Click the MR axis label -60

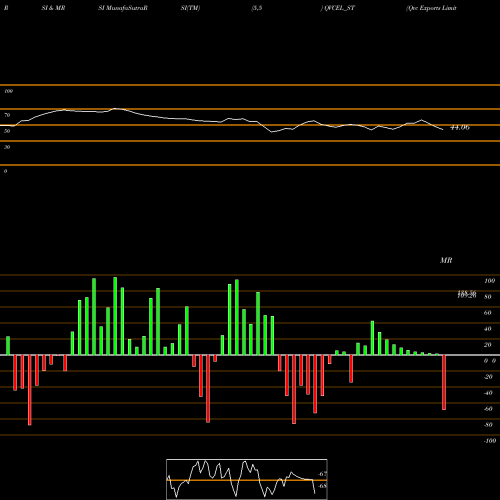coord(489,409)
